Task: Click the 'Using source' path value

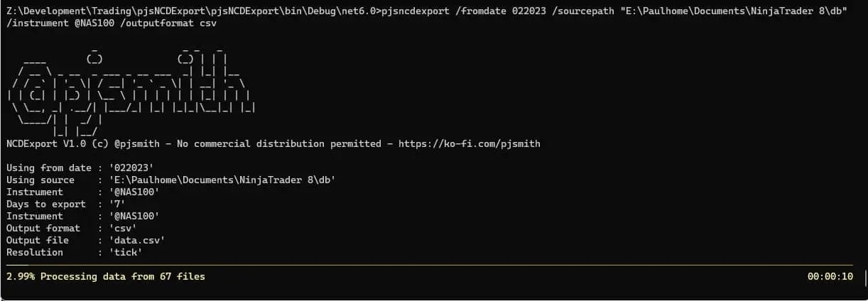Action: (222, 180)
